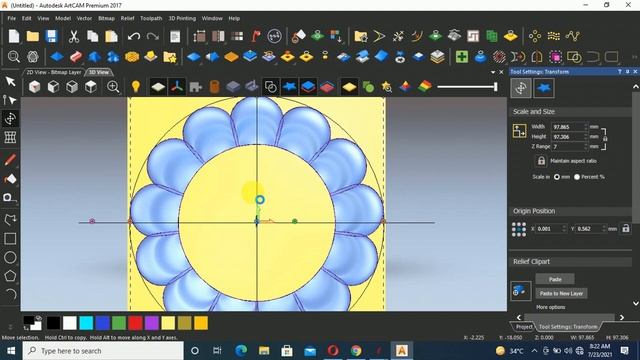The height and width of the screenshot is (360, 640).
Task: Cut selection with the scissors icon
Action: click(73, 36)
